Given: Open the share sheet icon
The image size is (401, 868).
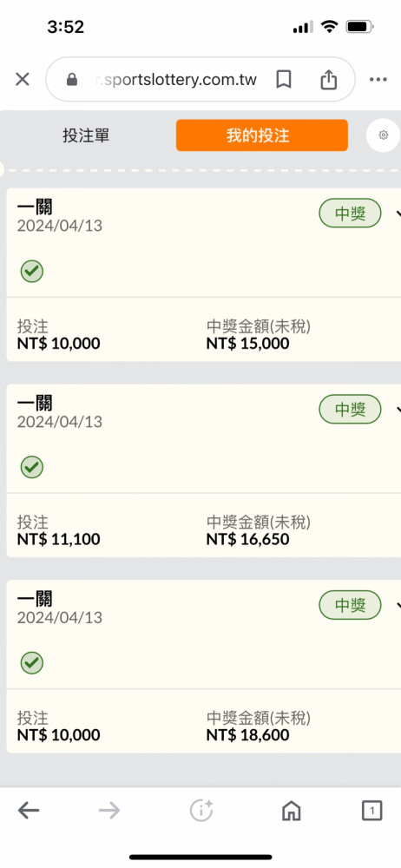Looking at the screenshot, I should 328,79.
